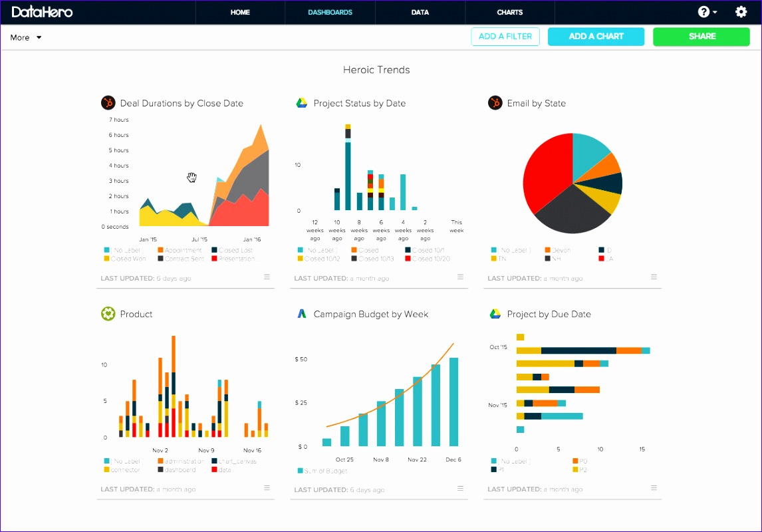Open menu icon on Deal Durations card
The image size is (762, 532).
tap(267, 277)
